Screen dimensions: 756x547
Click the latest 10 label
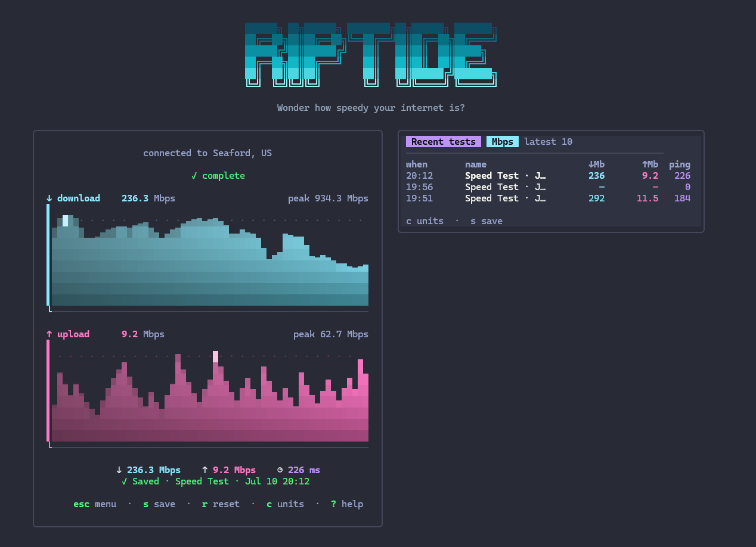coord(548,142)
